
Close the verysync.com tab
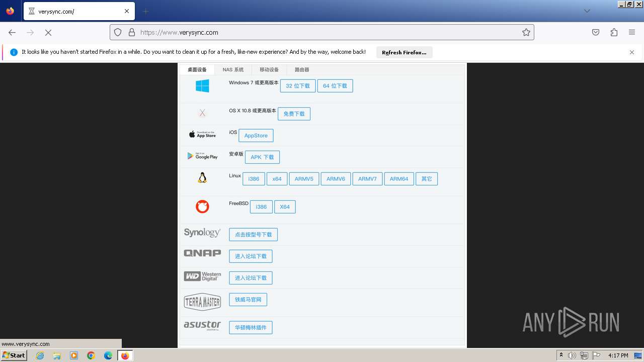click(127, 11)
